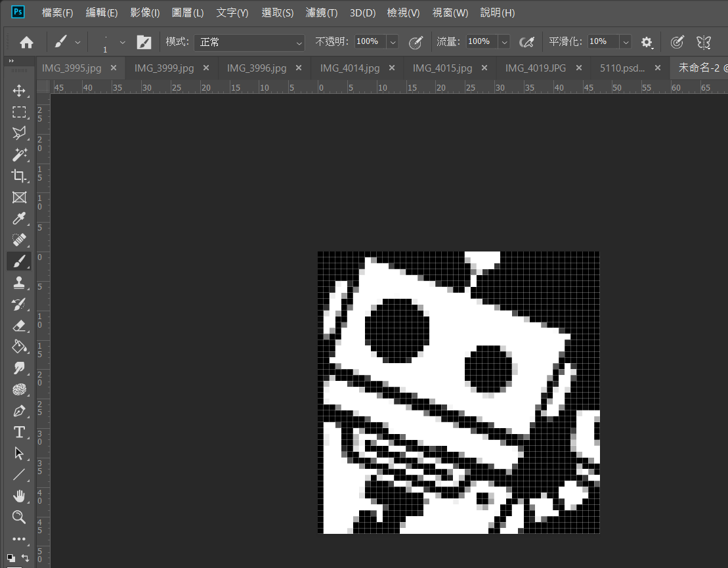
Task: Toggle symmetry paint butterfly icon
Action: (x=704, y=42)
